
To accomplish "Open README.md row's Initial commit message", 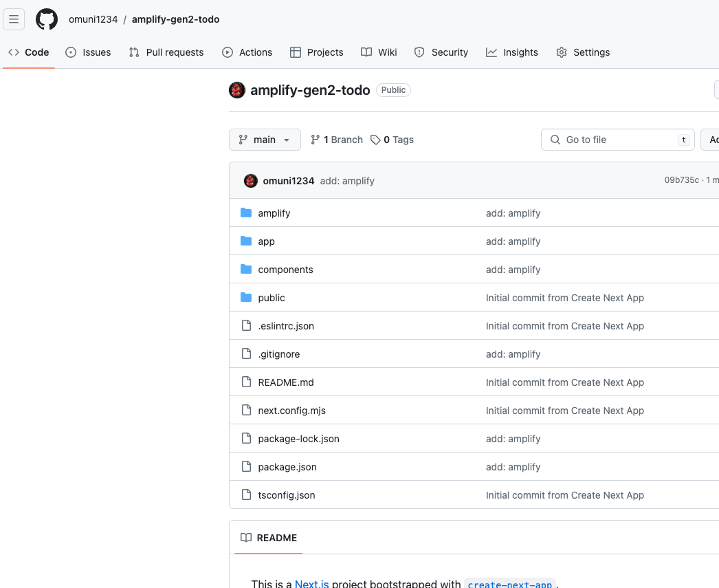I will pos(565,382).
